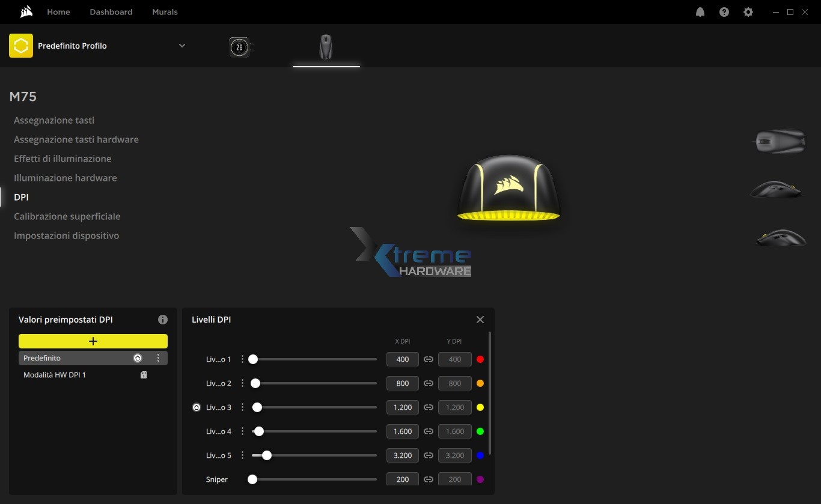
Task: Open the settings gear icon
Action: tap(748, 11)
